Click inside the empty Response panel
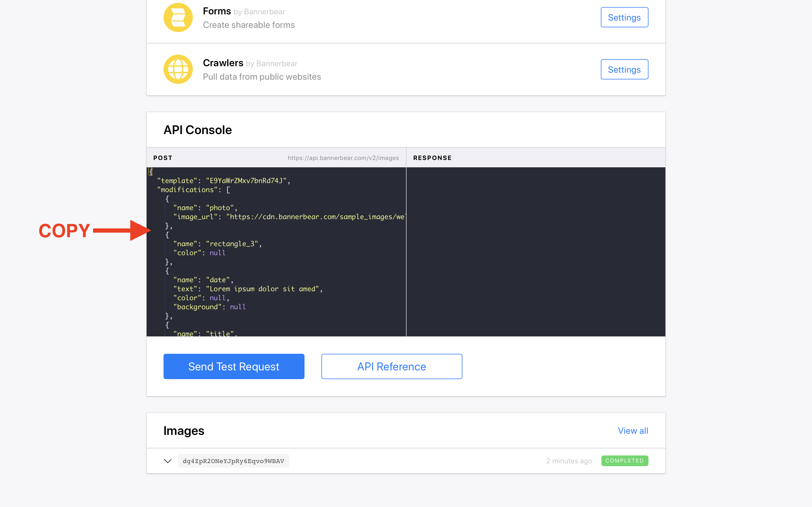812x507 pixels. [535, 252]
